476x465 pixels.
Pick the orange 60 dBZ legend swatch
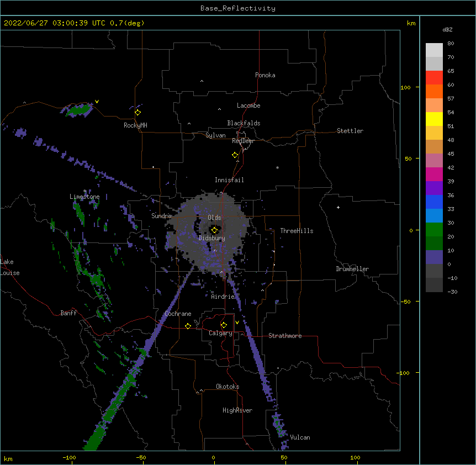click(x=434, y=91)
